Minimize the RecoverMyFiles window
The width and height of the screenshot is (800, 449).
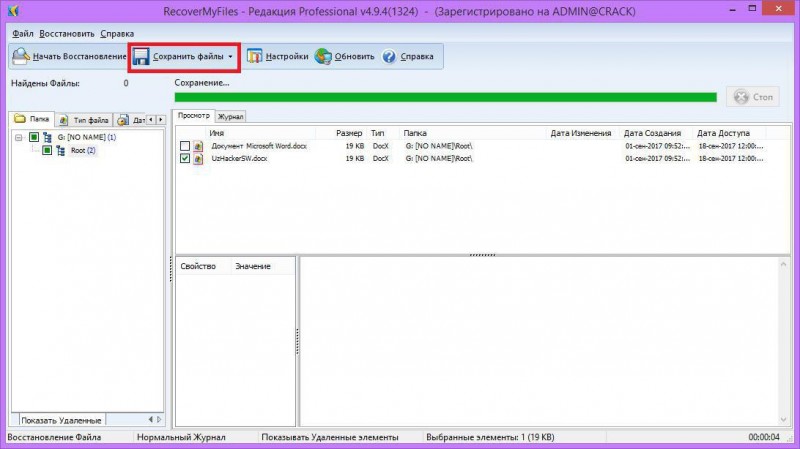coord(732,9)
